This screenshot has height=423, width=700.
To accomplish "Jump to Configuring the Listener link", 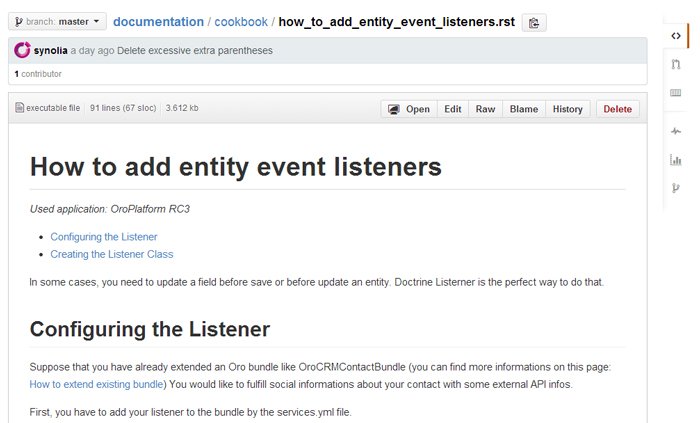I will tap(104, 237).
